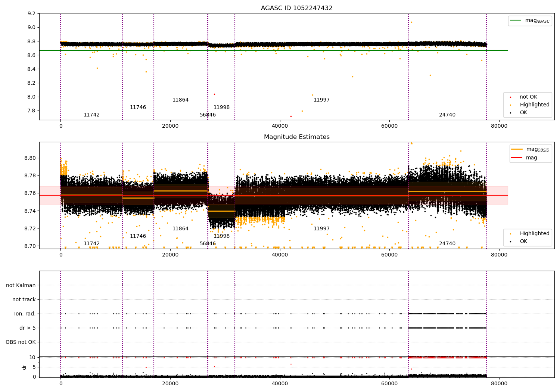Click the 'not track' row label
This screenshot has height=392, width=560.
(x=24, y=299)
